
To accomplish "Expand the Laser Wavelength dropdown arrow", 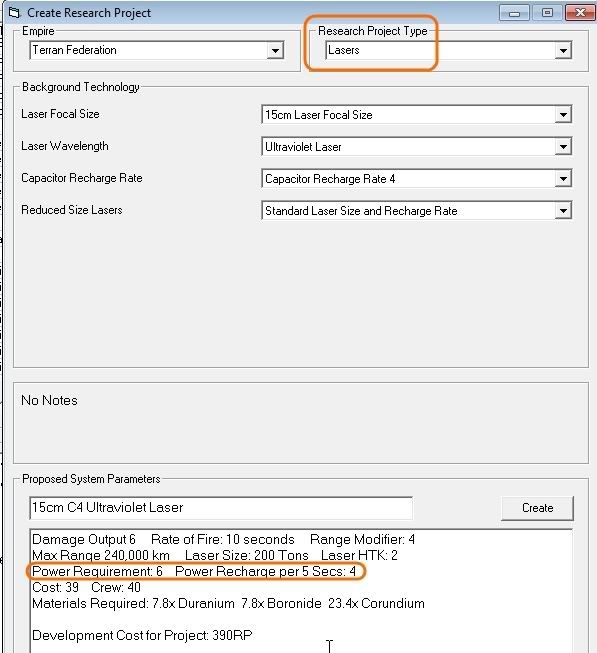I will tap(563, 147).
